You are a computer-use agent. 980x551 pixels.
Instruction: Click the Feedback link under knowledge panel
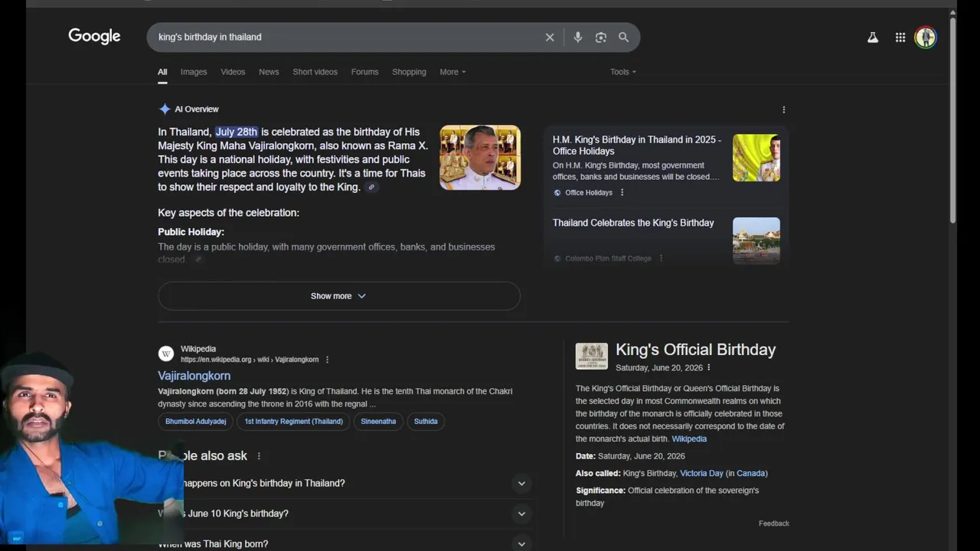pyautogui.click(x=774, y=523)
